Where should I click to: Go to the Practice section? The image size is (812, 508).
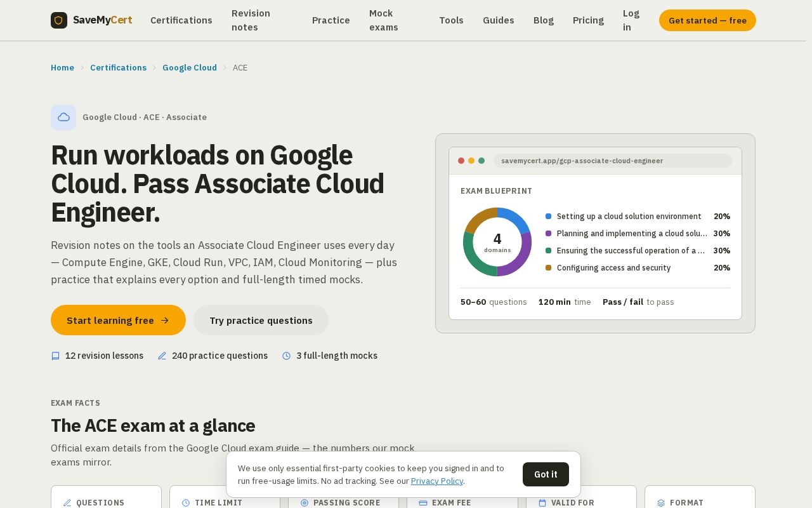pyautogui.click(x=331, y=20)
